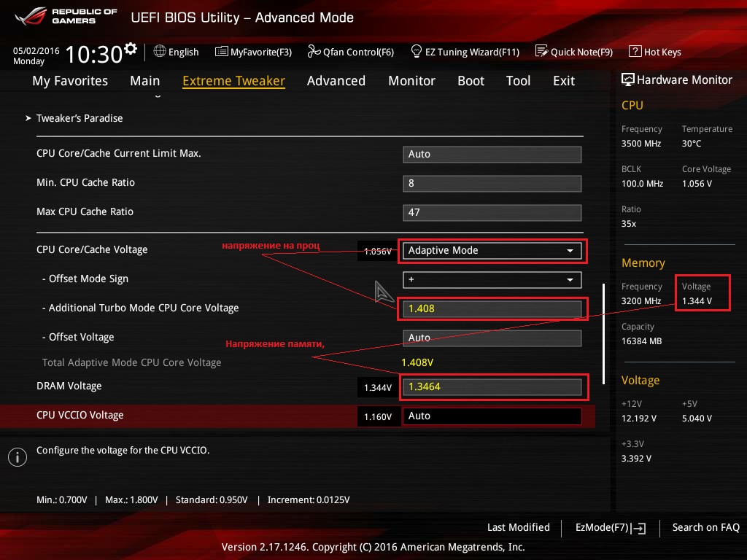Click the MyFavorite list icon
Viewport: 747px width, 560px height.
point(222,52)
